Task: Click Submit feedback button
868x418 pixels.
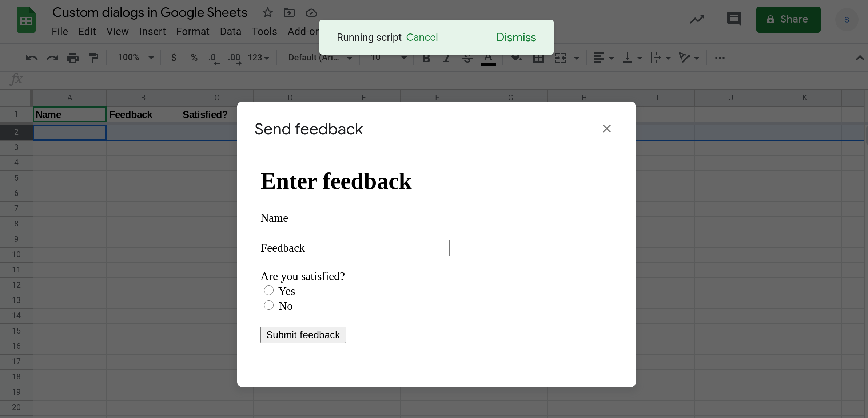Action: click(303, 335)
